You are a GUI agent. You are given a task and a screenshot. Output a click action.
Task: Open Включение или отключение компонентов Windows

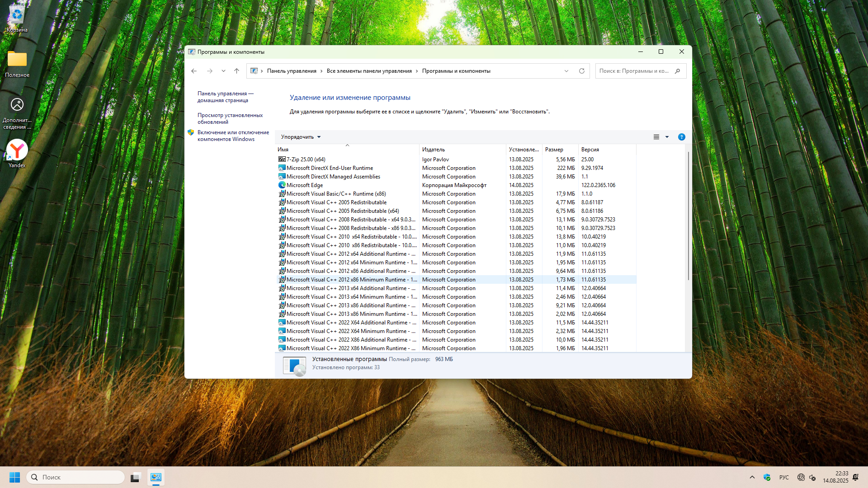[x=233, y=136]
